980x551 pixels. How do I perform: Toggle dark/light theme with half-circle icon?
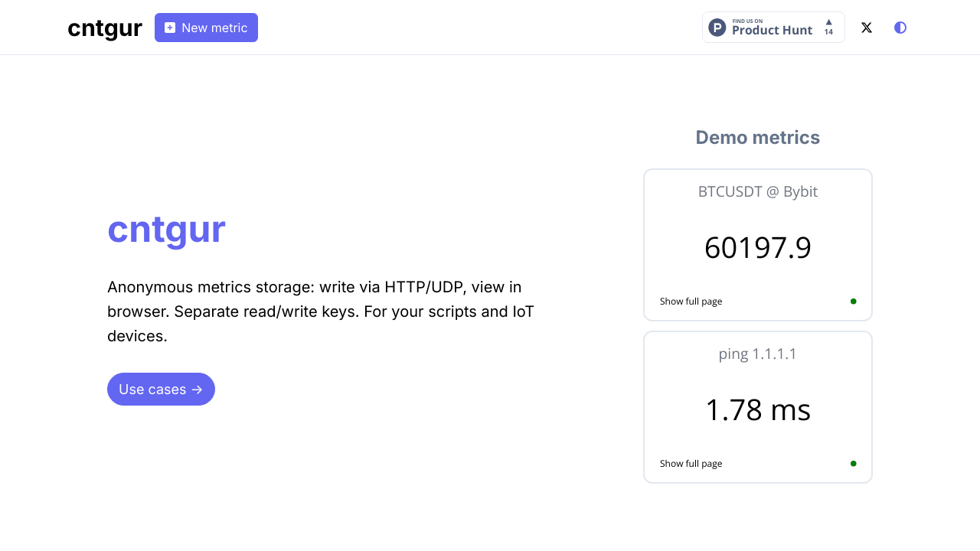900,28
